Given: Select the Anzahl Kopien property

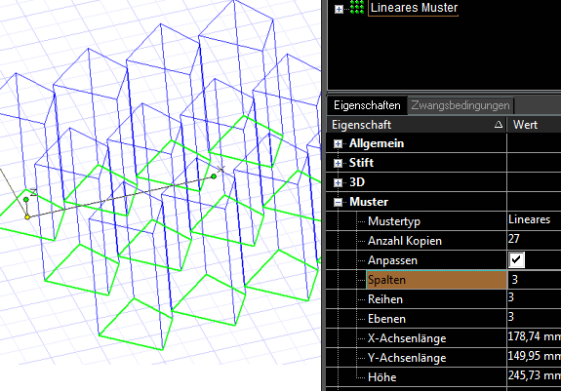Looking at the screenshot, I should tap(405, 241).
